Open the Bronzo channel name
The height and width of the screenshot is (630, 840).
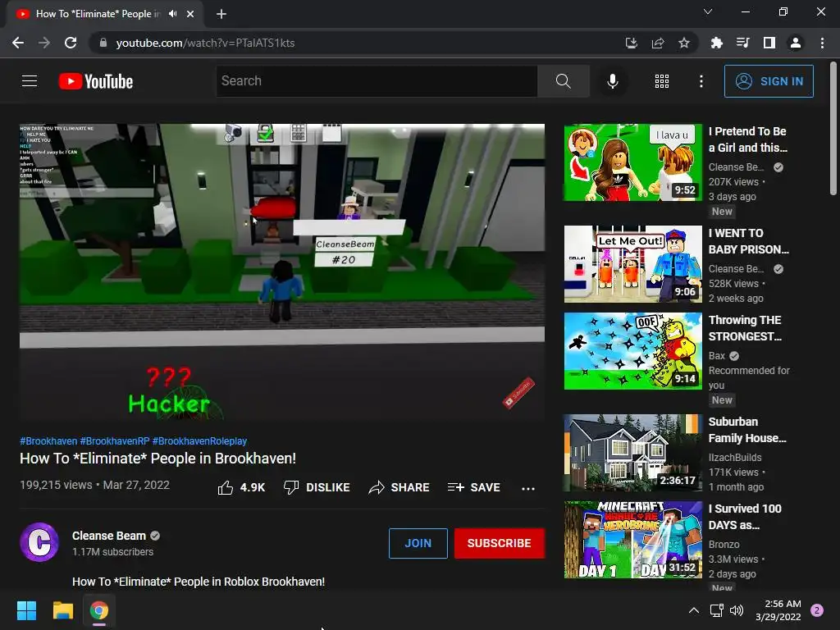tap(724, 545)
